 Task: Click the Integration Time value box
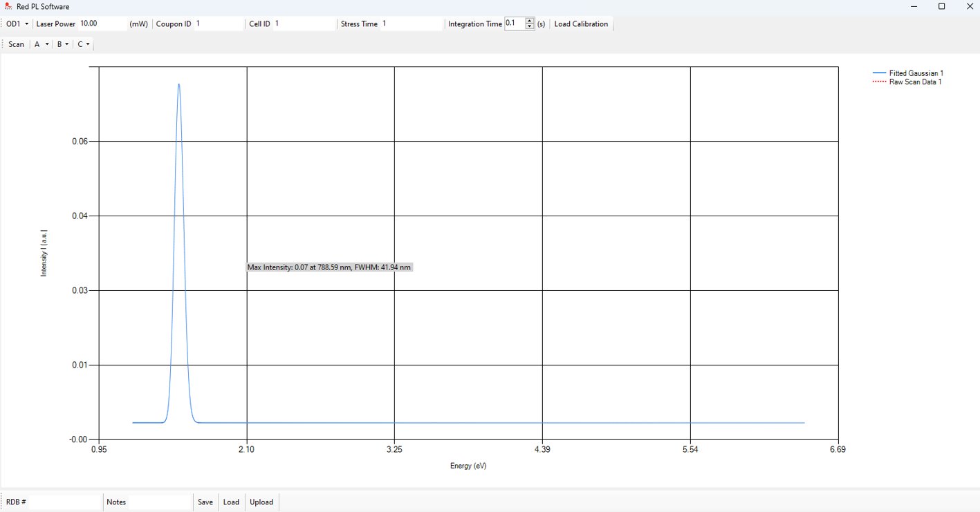click(515, 23)
